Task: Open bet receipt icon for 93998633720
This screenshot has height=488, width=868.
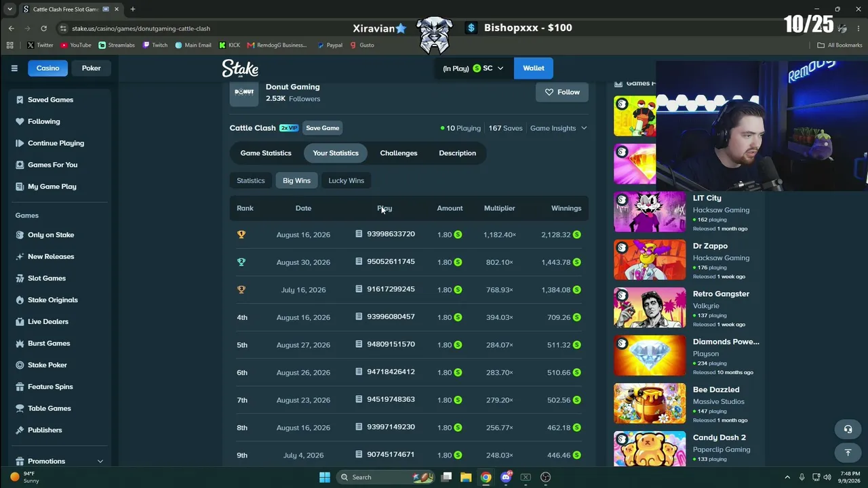Action: coord(359,234)
